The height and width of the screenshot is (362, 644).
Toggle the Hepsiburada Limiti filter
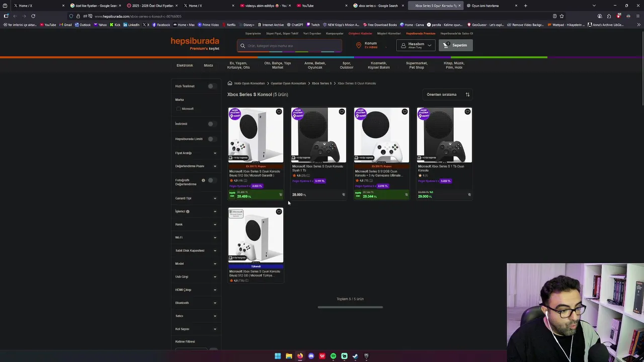(212, 139)
